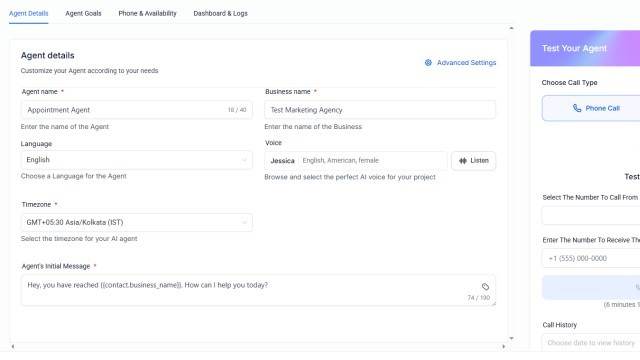
Task: Choose the Phone Call call type
Action: tap(591, 108)
